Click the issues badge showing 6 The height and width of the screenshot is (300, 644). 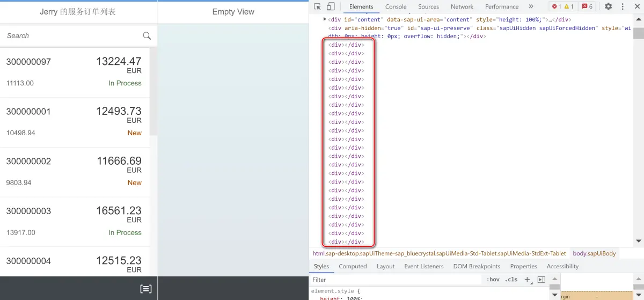click(587, 6)
